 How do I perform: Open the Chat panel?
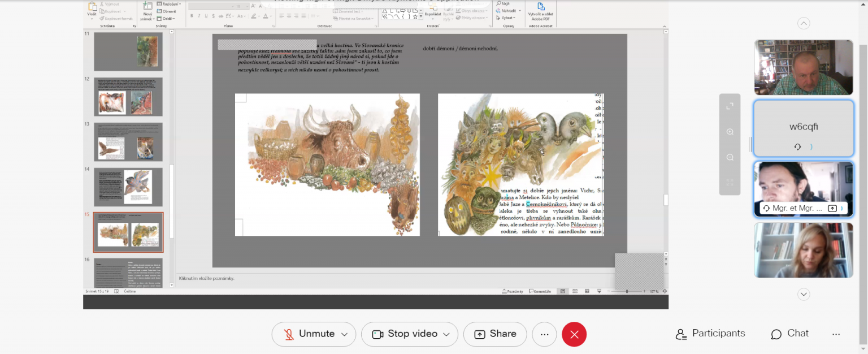pos(789,334)
